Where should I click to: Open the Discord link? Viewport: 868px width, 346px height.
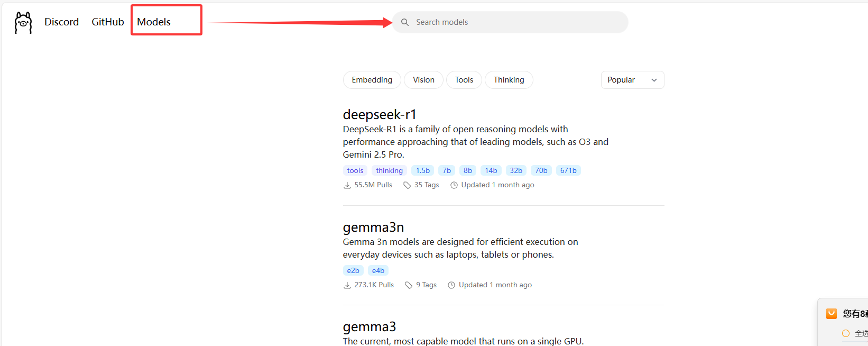[61, 22]
